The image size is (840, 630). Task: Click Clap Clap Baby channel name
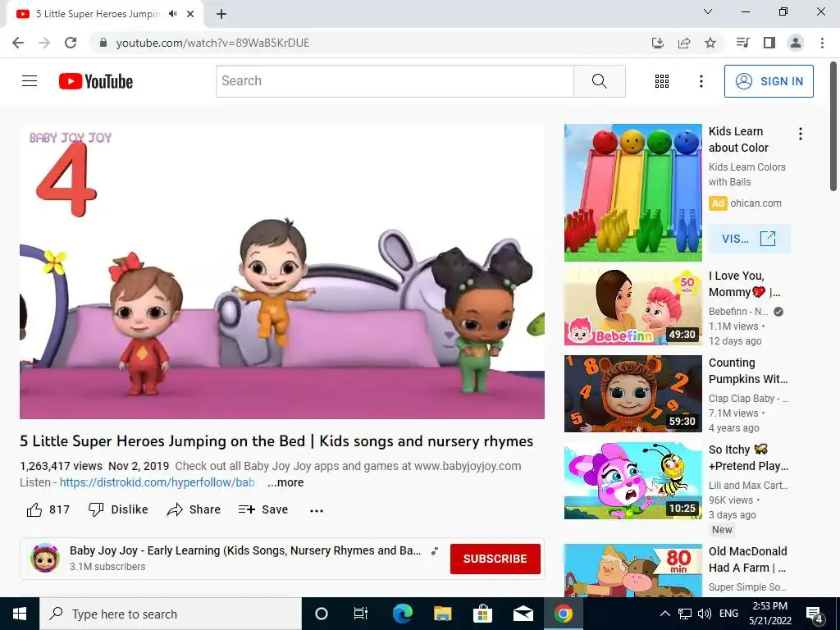748,398
